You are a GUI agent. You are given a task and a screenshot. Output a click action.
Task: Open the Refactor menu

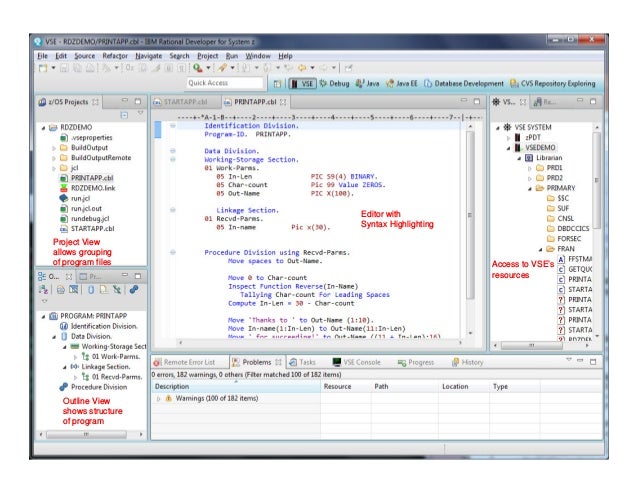coord(115,56)
